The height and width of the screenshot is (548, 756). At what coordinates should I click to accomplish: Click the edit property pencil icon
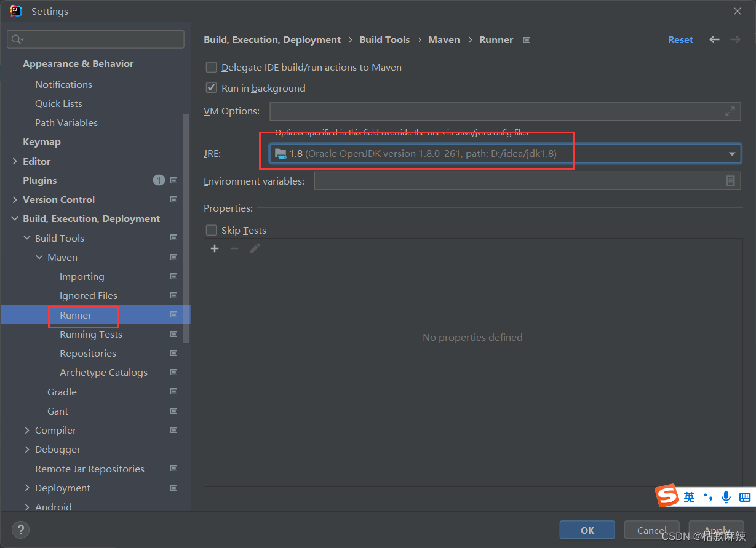pyautogui.click(x=255, y=248)
